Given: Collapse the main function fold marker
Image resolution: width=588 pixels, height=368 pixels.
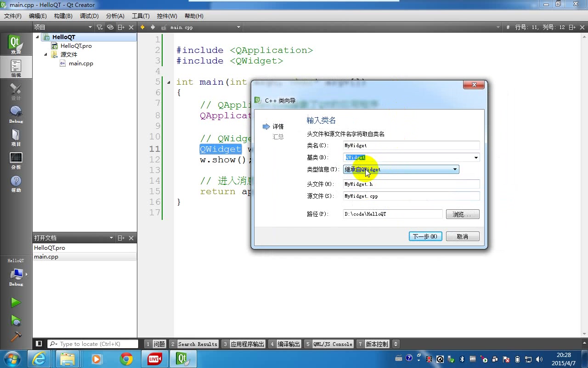Looking at the screenshot, I should (169, 82).
